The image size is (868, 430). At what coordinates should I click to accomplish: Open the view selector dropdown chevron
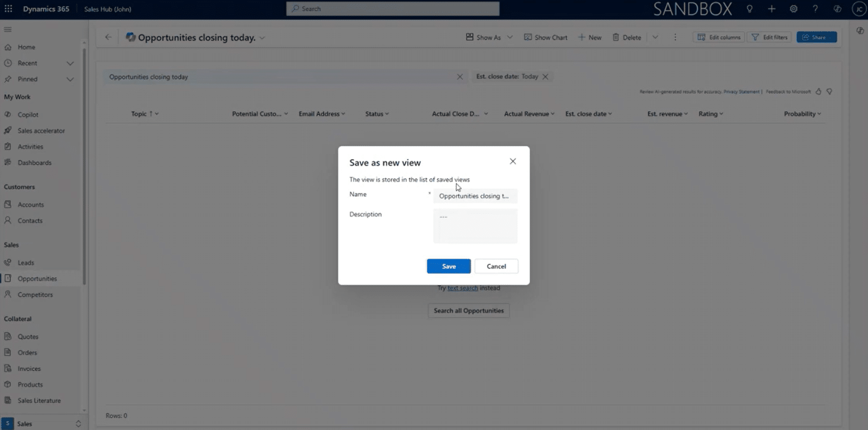[262, 38]
